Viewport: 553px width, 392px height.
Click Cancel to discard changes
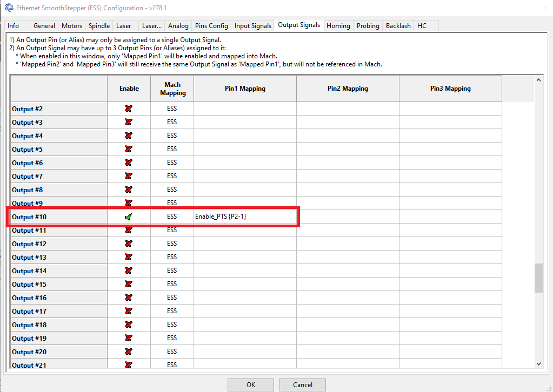[x=302, y=384]
